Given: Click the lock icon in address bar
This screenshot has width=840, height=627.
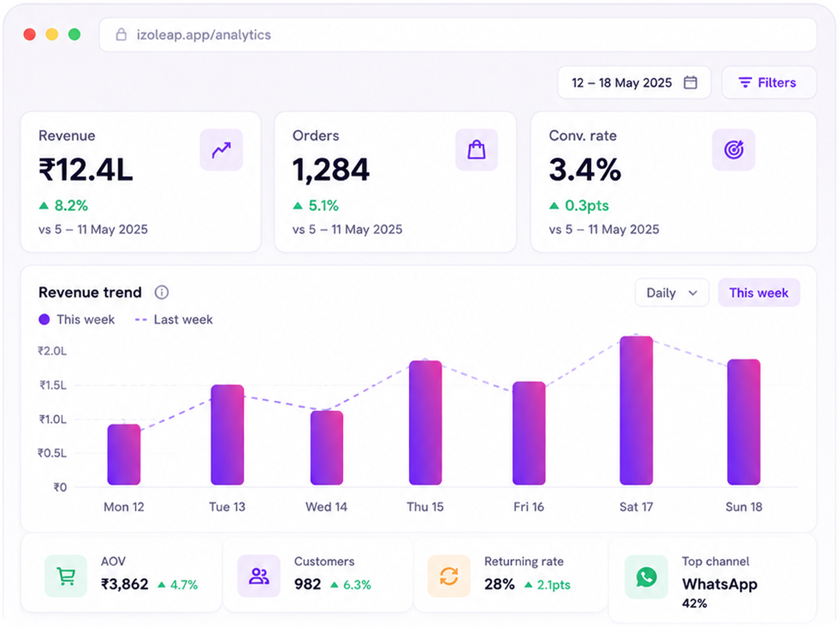Looking at the screenshot, I should pyautogui.click(x=121, y=35).
